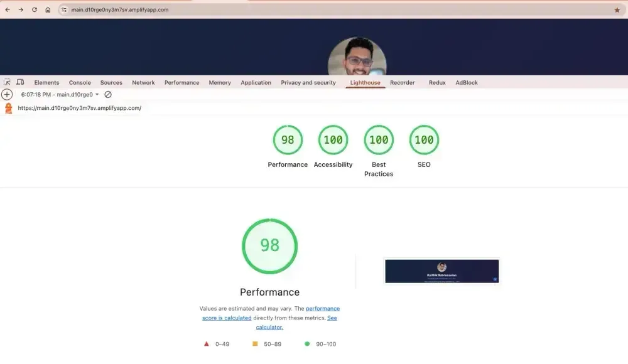The image size is (628, 364).
Task: Click the large 'Performance' heading below the gauge
Action: tap(269, 292)
